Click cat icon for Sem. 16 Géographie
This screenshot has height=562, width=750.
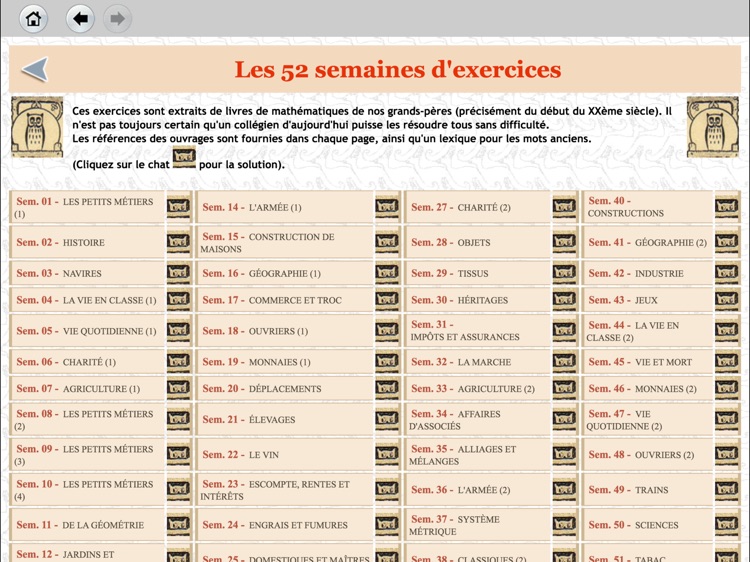point(387,273)
